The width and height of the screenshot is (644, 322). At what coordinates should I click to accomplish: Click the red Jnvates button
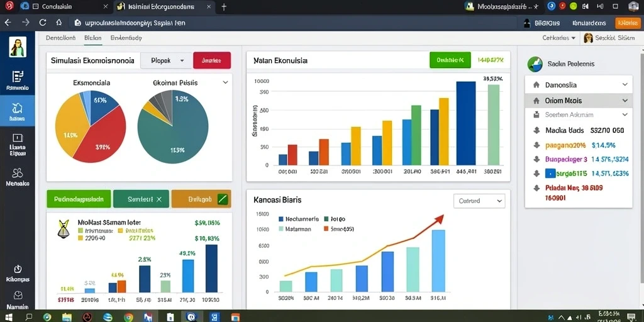click(212, 60)
